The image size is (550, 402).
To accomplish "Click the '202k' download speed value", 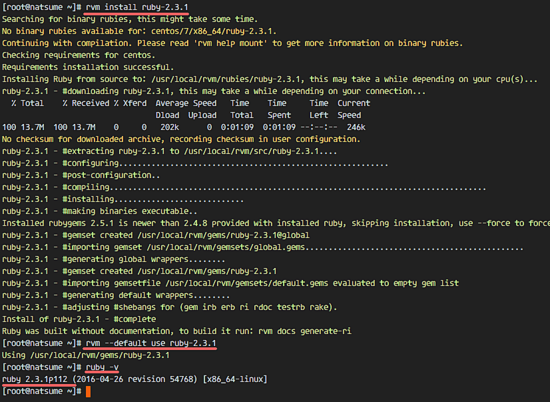I will tap(170, 127).
